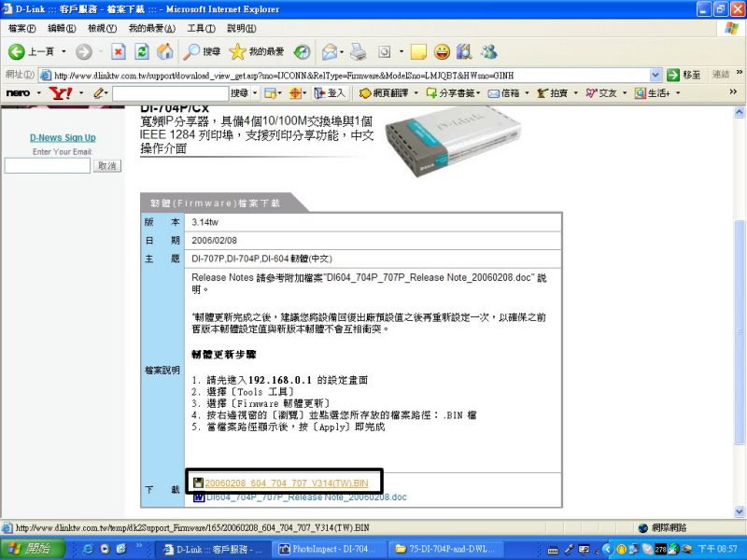747x560 pixels.
Task: Open 分享書籤 shared bookmarks button
Action: pos(451,92)
